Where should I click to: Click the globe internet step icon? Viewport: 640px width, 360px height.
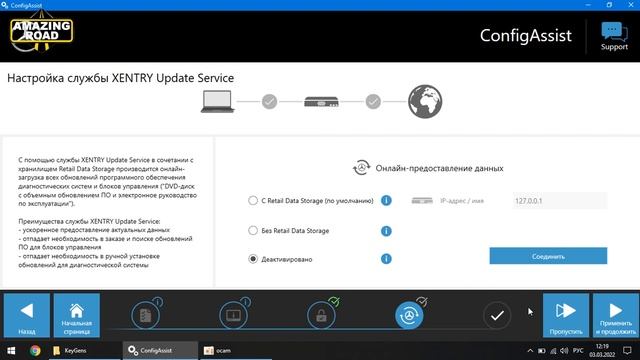click(x=425, y=101)
